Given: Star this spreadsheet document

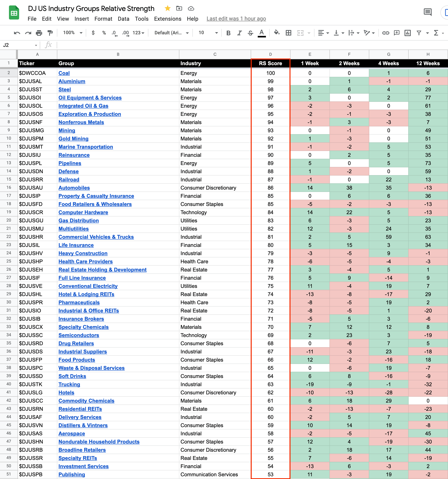Looking at the screenshot, I should 168,8.
